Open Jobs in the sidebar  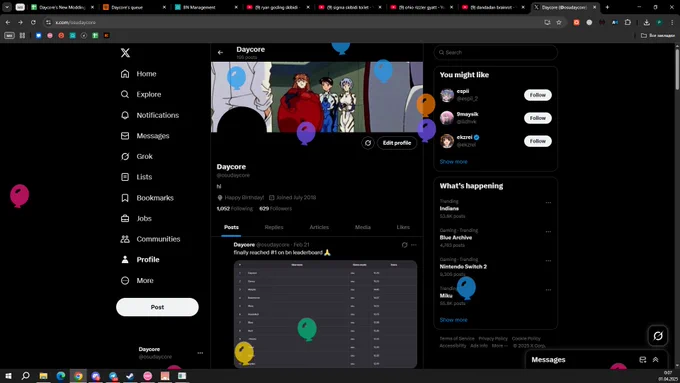137,218
